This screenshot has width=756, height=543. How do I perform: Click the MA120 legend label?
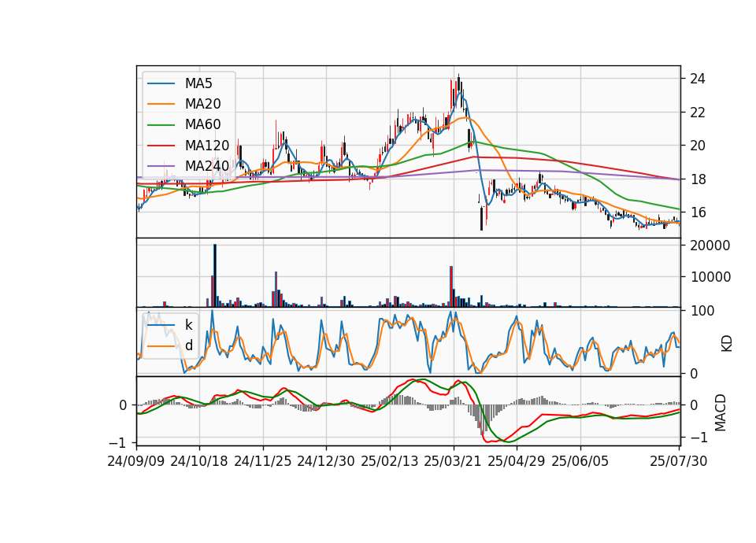[207, 146]
